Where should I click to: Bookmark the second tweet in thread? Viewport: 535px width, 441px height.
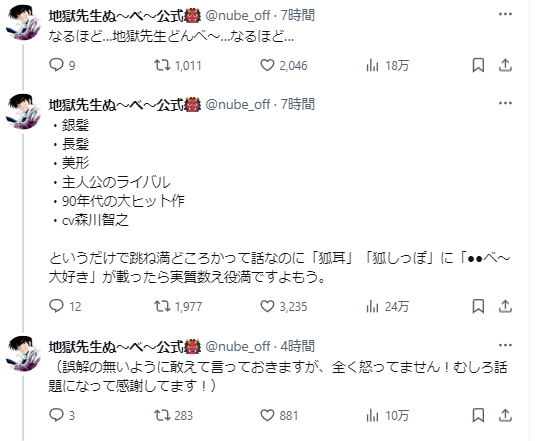pos(478,306)
